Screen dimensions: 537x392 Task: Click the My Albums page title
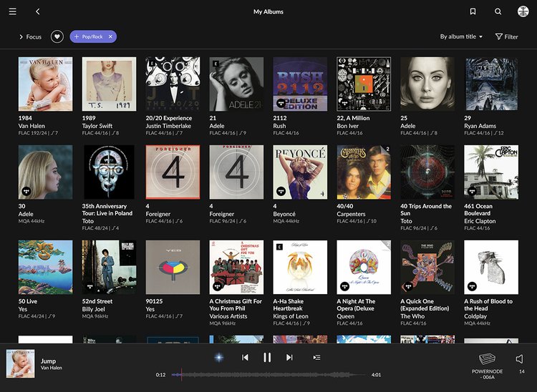pos(268,11)
